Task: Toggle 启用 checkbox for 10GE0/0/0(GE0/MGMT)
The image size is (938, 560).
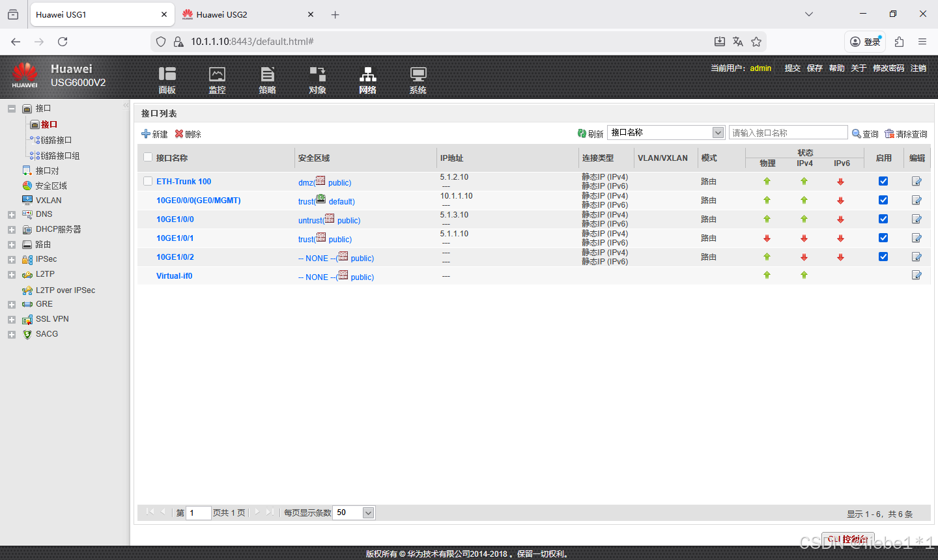Action: [883, 200]
